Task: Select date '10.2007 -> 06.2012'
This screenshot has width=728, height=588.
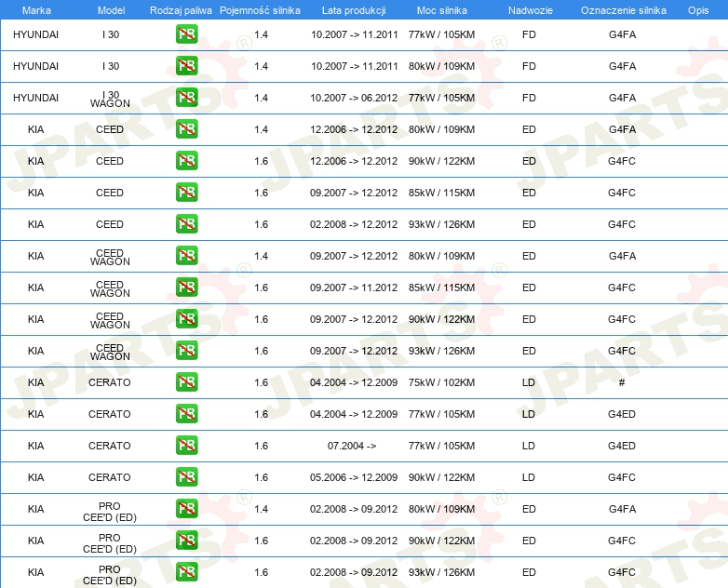Action: tap(354, 98)
